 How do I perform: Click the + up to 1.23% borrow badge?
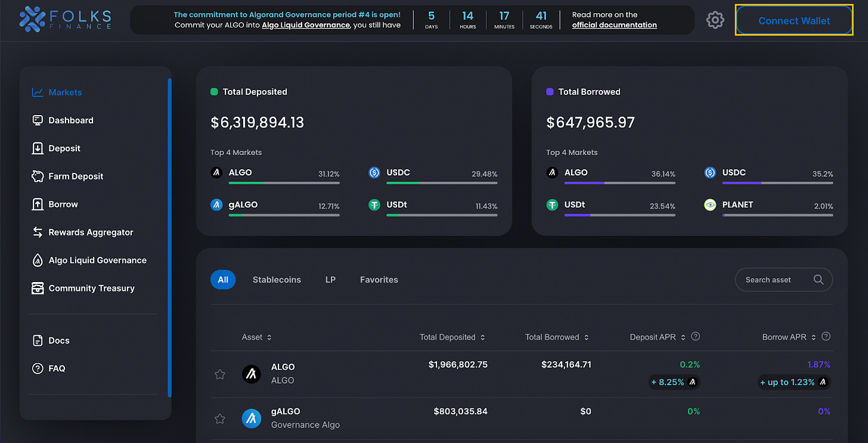tap(794, 382)
